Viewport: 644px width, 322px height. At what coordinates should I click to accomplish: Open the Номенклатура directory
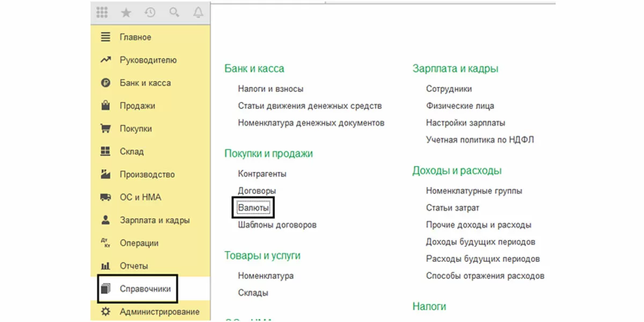coord(266,276)
